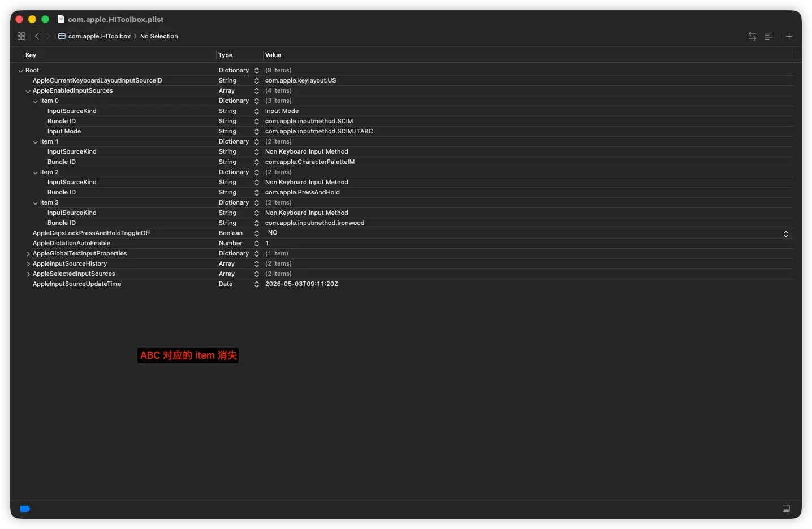Add a new editor with plus icon
The image size is (812, 529).
pyautogui.click(x=789, y=36)
